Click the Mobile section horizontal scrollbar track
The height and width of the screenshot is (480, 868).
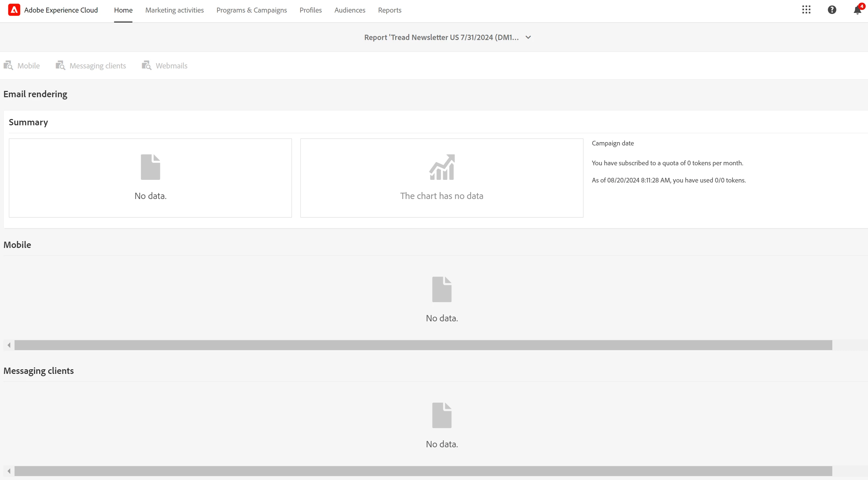point(423,345)
